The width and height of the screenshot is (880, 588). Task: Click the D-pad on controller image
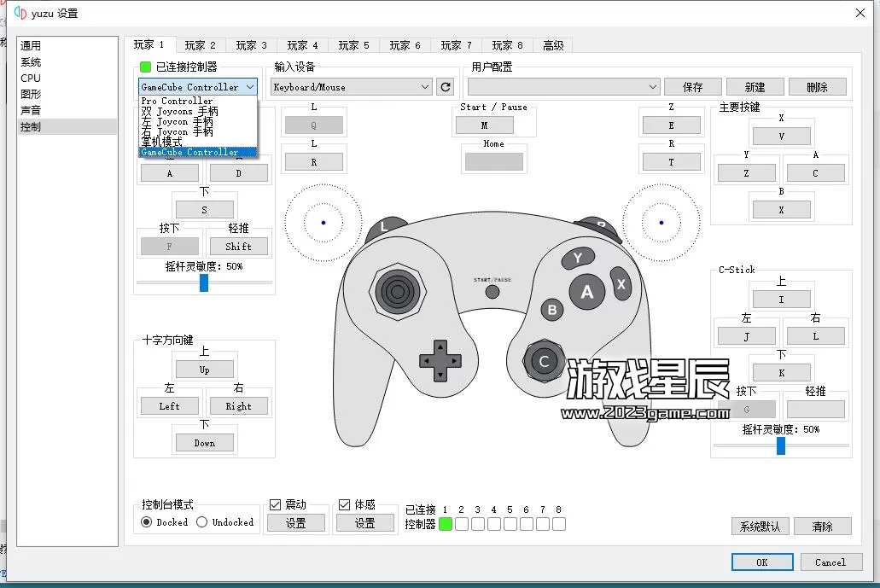440,361
